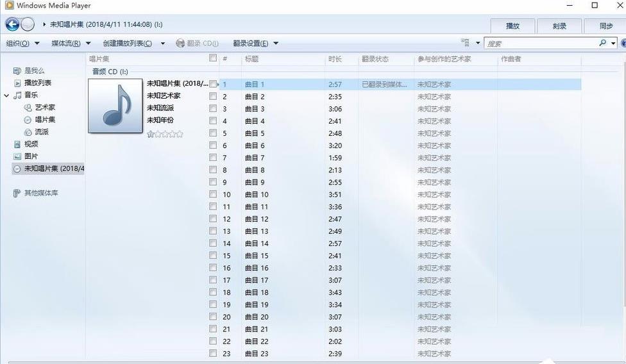Click the breadcrumb 未知唱片集 (2018/4/11 11:44:08) (I:)
Screen dimensions: 626x364
[x=106, y=24]
